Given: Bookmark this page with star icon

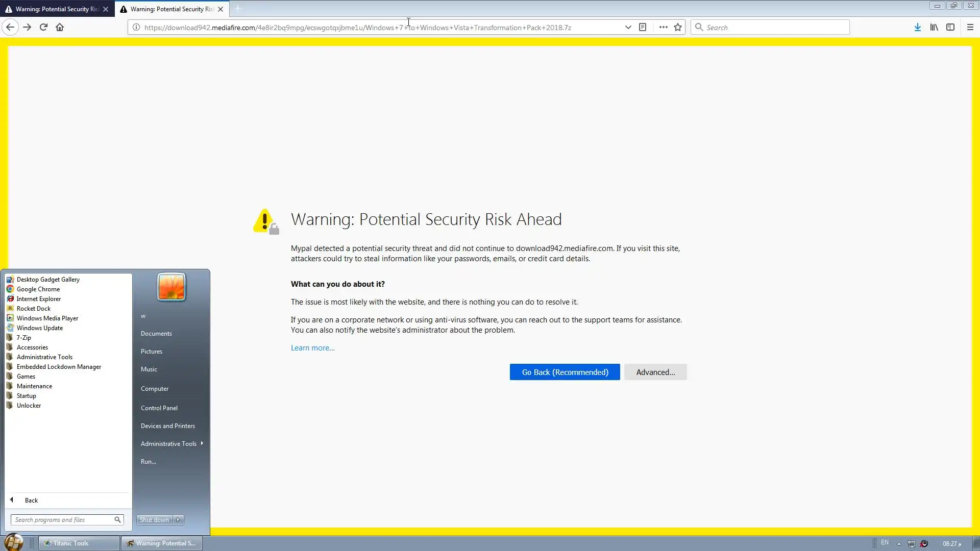Looking at the screenshot, I should point(678,28).
